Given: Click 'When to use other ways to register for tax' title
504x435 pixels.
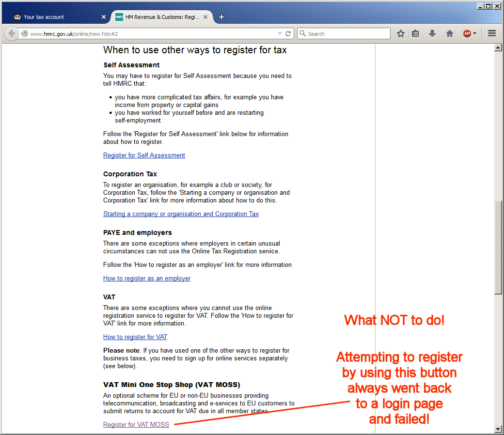Looking at the screenshot, I should pos(195,50).
